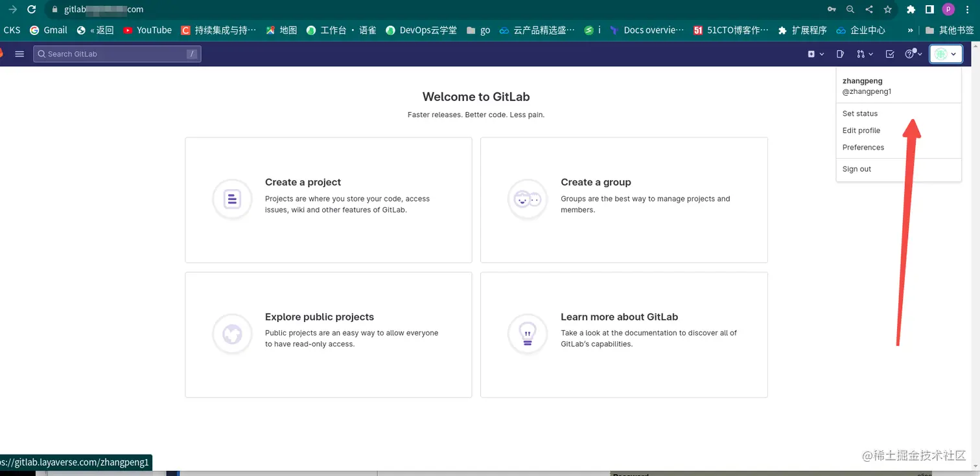980x476 pixels.
Task: Open the Issues icon in GitLab header
Action: (841, 54)
